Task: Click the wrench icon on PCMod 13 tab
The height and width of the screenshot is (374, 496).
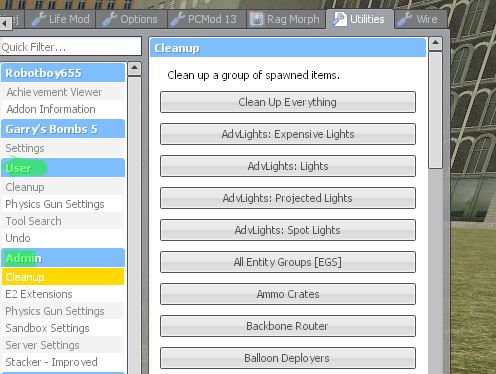Action: 178,19
